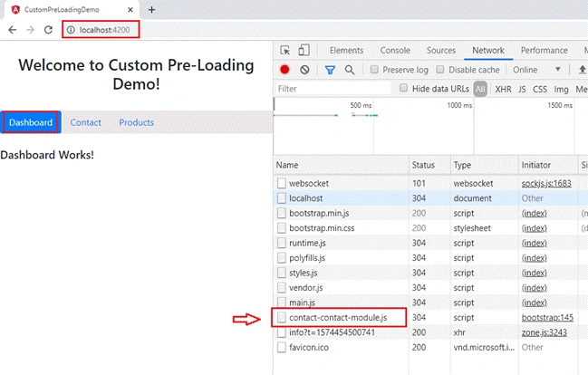Clear the network log with the block icon

tap(304, 70)
